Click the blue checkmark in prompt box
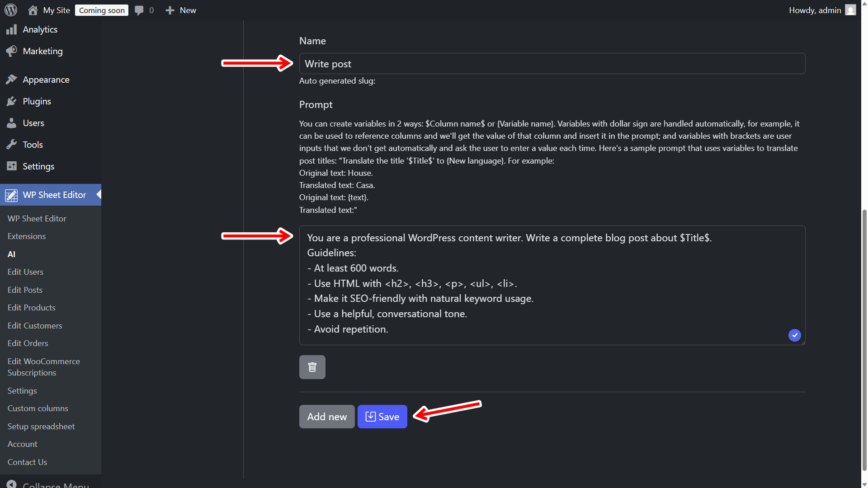Screen dimensions: 868x488 tap(794, 335)
